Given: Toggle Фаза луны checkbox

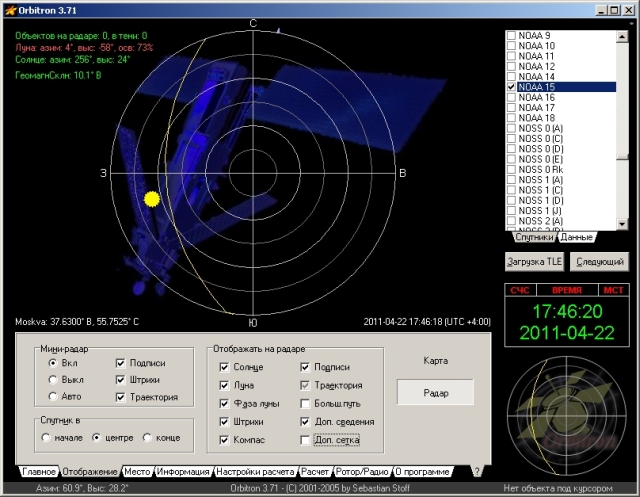Looking at the screenshot, I should [x=224, y=404].
